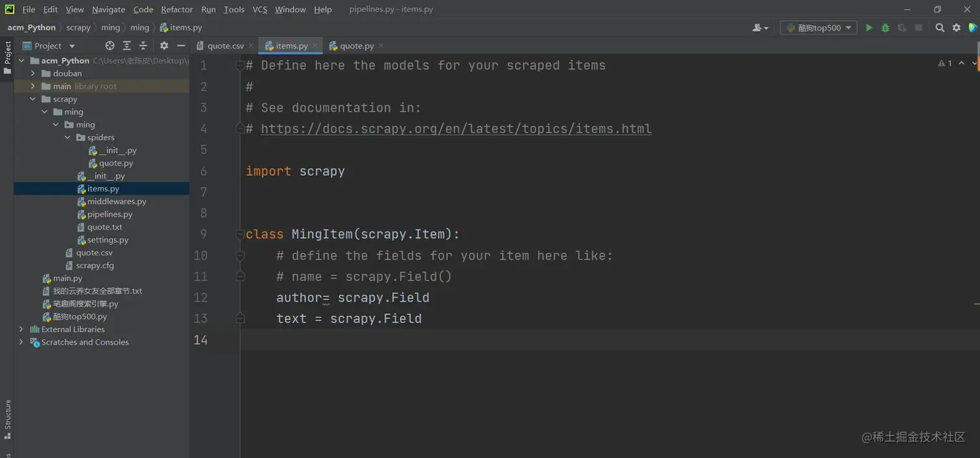Viewport: 980px width, 458px height.
Task: Click acm_Python breadcrumb in navigation bar
Action: pyautogui.click(x=32, y=27)
